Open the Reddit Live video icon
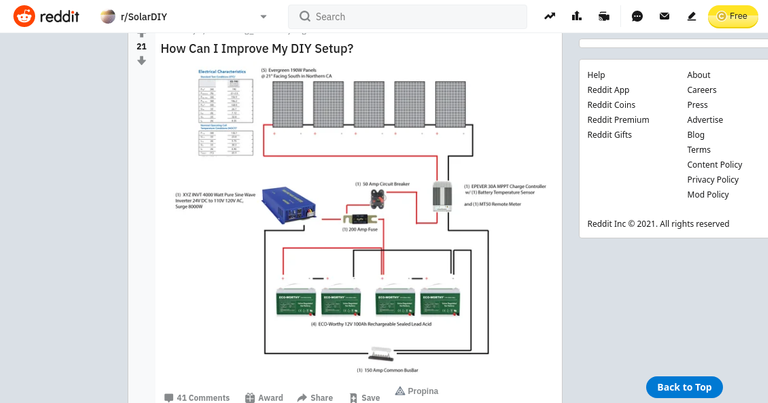Viewport: 768px width, 403px height. click(x=604, y=16)
